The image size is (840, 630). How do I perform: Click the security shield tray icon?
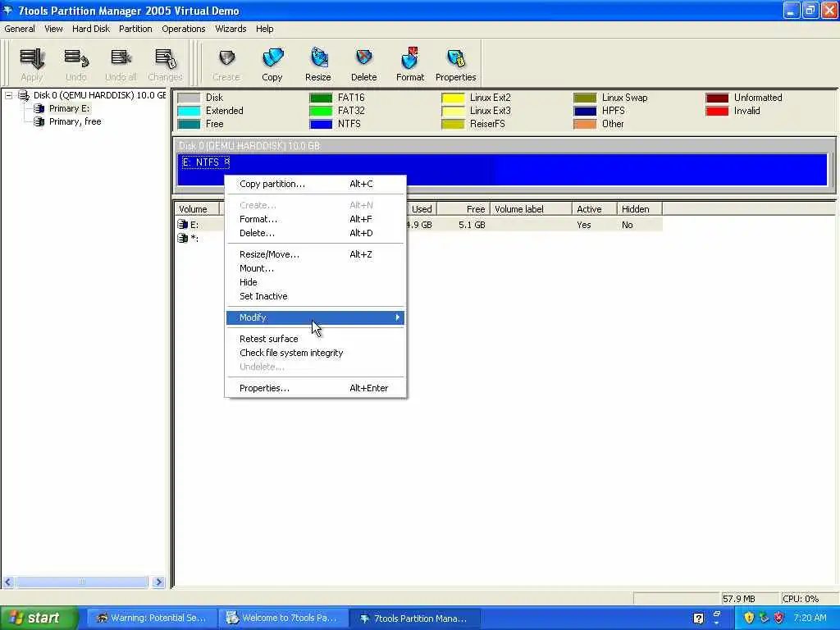click(x=749, y=618)
